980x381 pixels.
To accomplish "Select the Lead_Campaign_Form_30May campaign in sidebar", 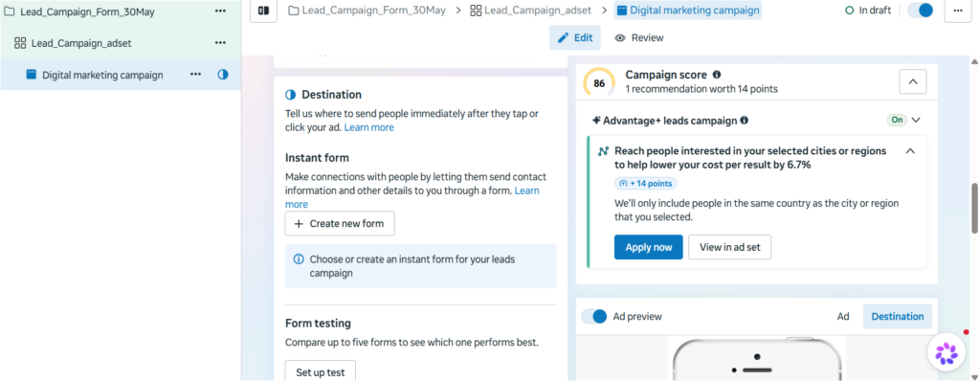I will [x=87, y=11].
